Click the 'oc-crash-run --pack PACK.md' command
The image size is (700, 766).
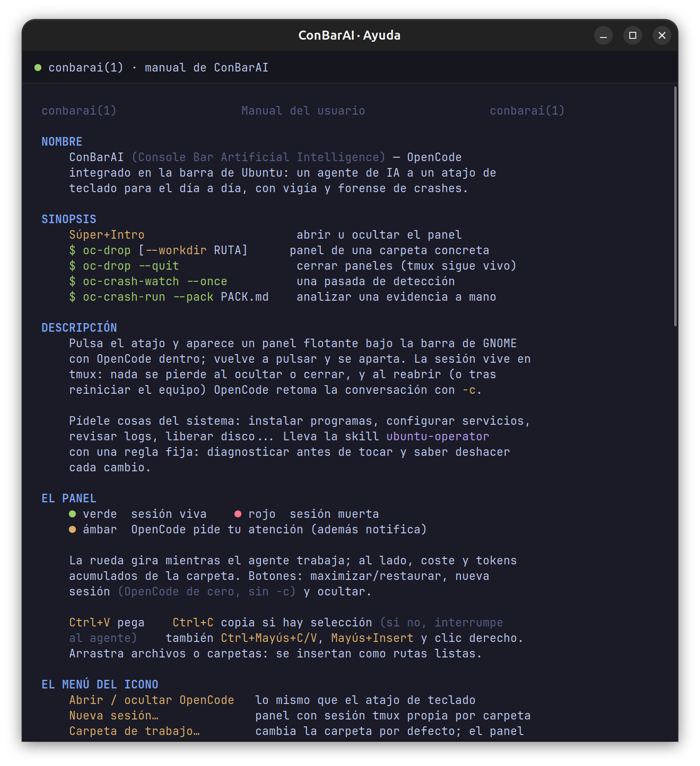[x=176, y=297]
